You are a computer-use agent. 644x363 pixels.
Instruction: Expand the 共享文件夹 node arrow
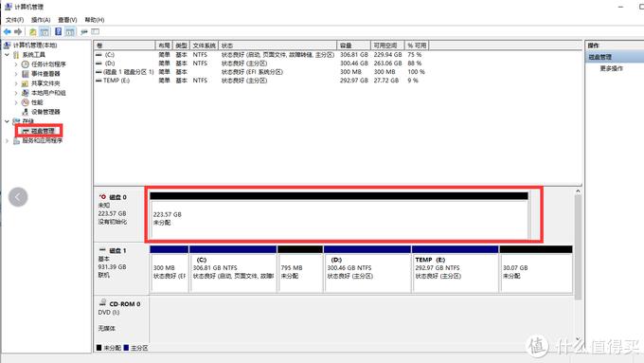click(16, 83)
